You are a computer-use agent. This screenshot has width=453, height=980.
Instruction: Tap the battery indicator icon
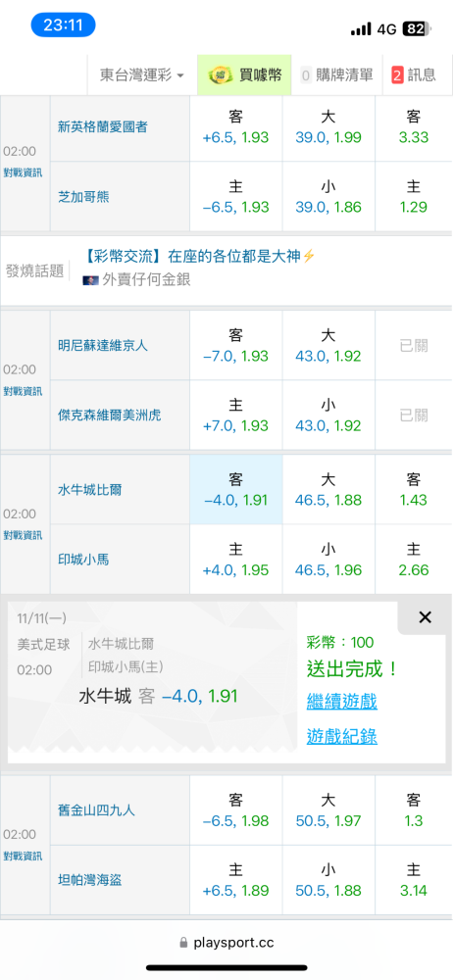[418, 28]
